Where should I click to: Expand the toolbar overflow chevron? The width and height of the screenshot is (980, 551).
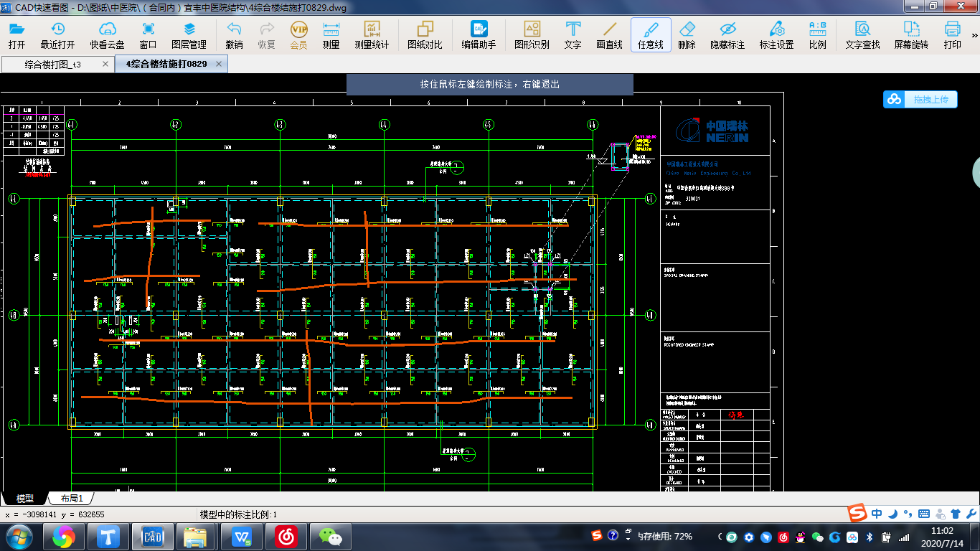(974, 35)
